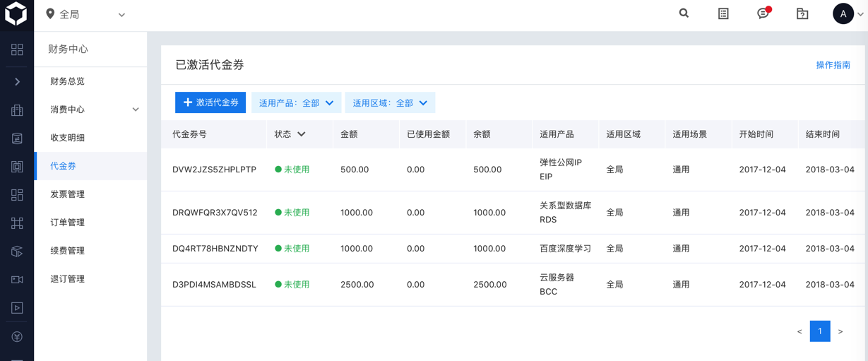Open the 适用区域 filter dropdown
The image size is (868, 361).
click(x=390, y=103)
